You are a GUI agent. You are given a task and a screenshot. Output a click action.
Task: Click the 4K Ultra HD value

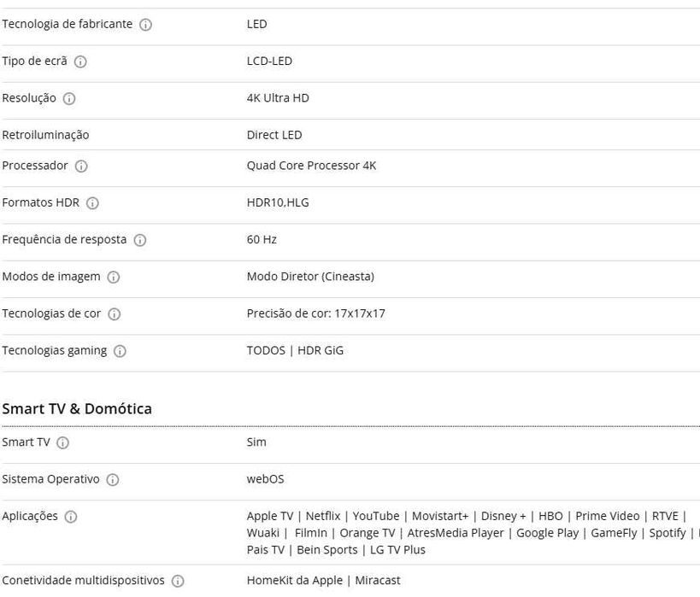coord(278,97)
